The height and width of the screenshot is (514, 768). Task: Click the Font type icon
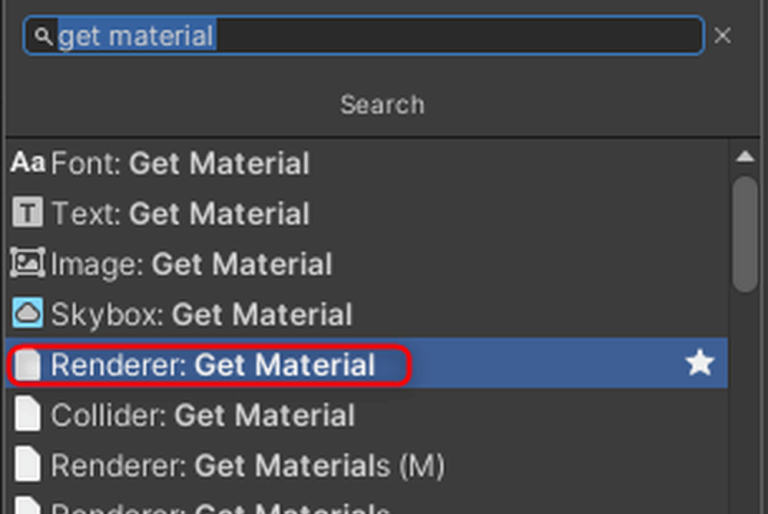tap(28, 162)
